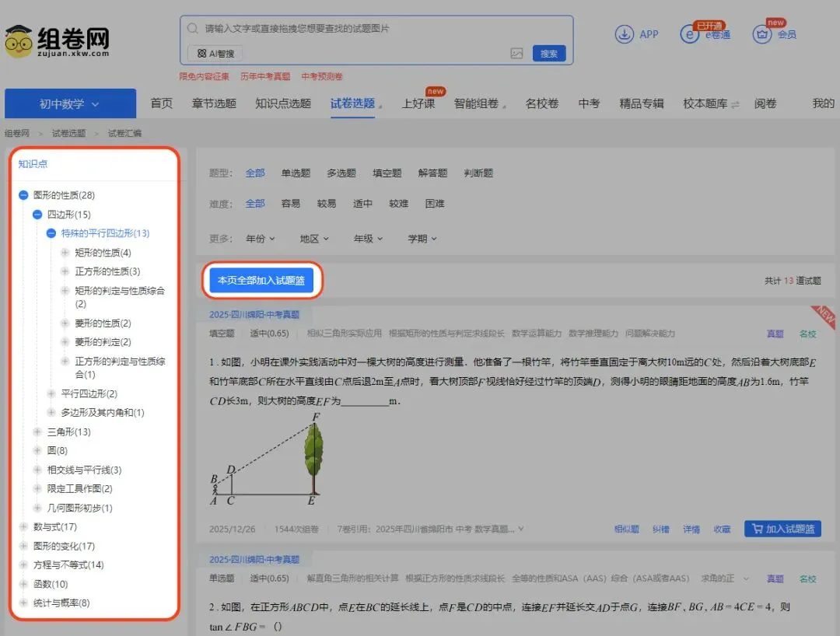Viewport: 840px width, 636px height.
Task: Click 纠错 link for question 1
Action: tap(661, 529)
